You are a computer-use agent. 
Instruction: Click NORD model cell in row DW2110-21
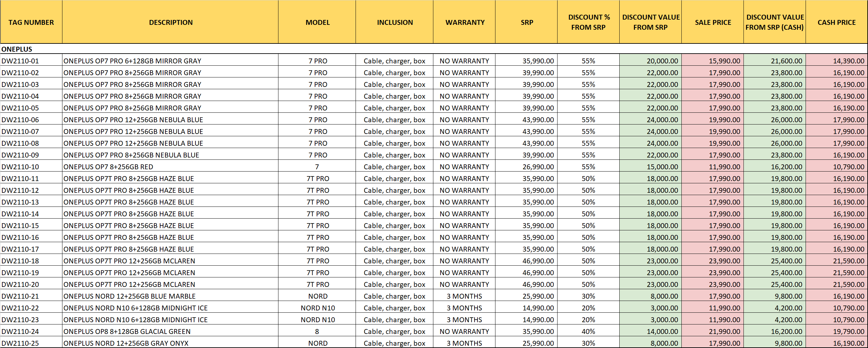click(x=317, y=296)
